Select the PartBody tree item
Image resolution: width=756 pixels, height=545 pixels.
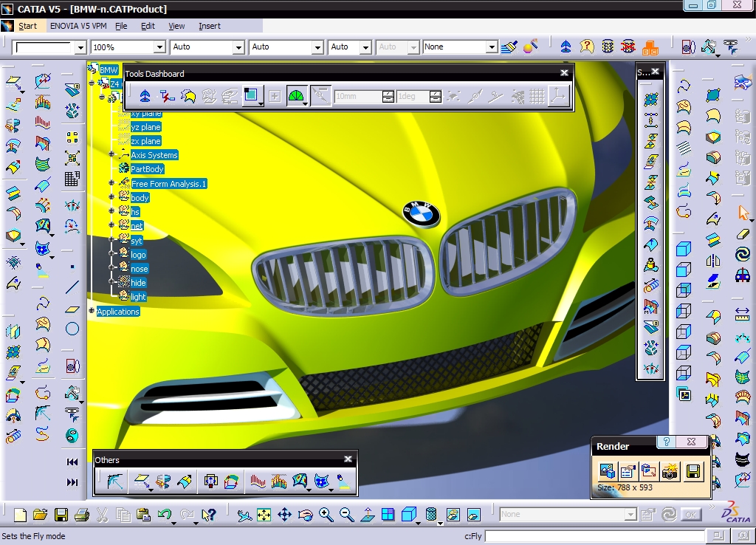pyautogui.click(x=147, y=169)
